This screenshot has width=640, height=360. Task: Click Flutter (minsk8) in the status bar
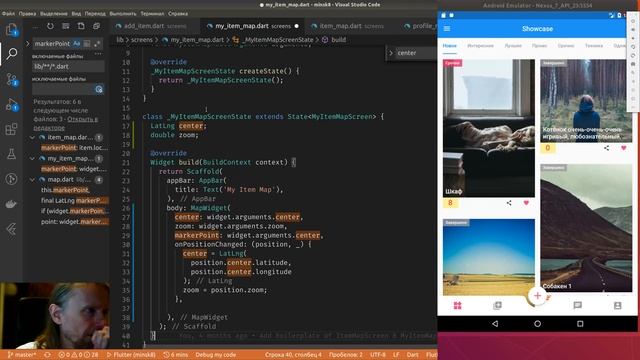pos(131,355)
